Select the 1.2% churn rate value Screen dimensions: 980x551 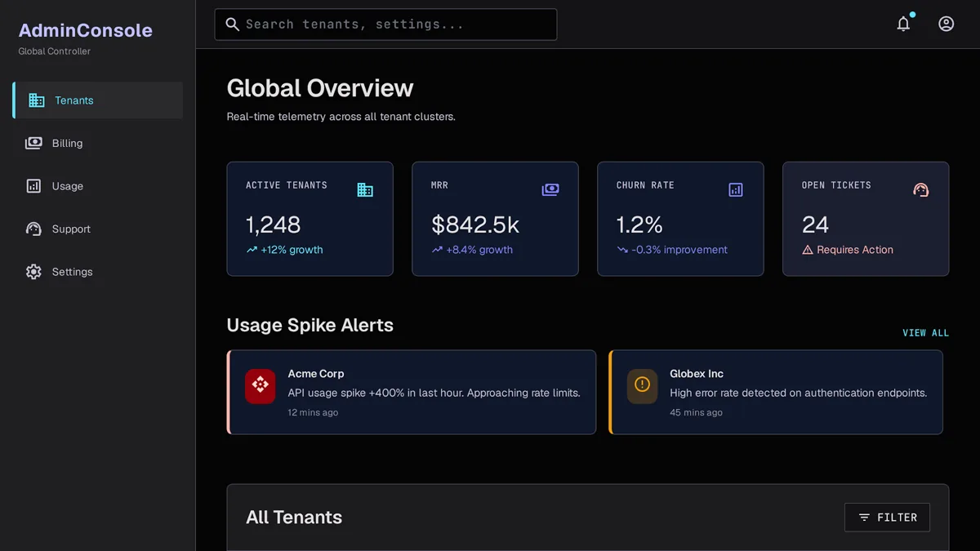(639, 224)
